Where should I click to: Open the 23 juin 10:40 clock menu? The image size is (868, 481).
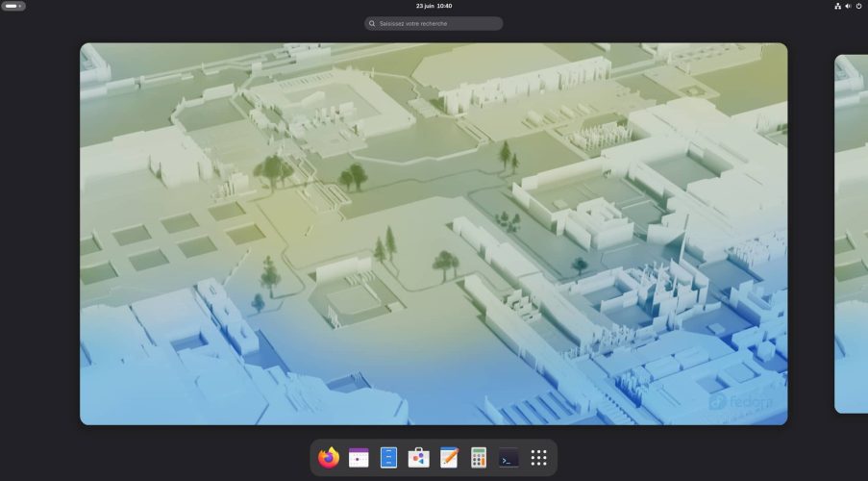coord(434,6)
